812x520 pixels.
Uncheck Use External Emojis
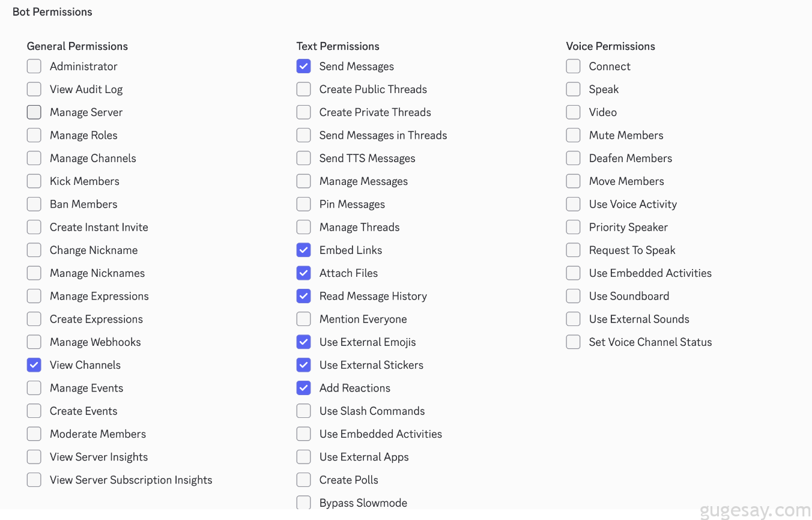(x=304, y=342)
